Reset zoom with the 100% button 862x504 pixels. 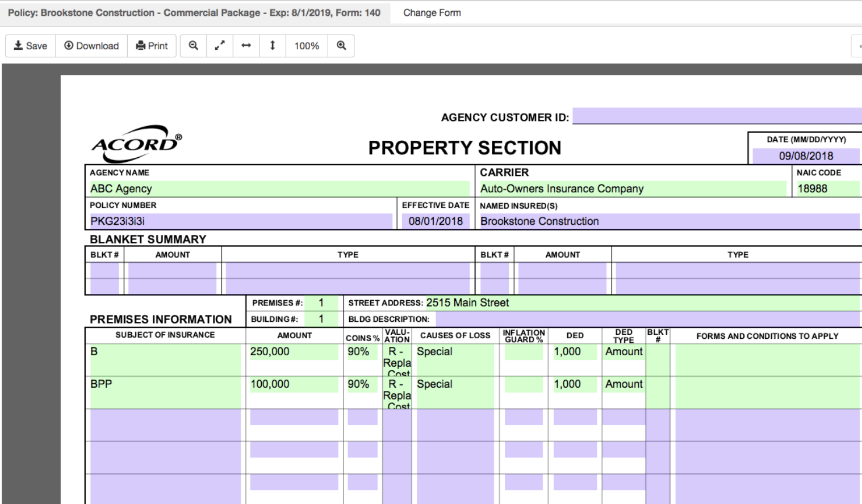pos(307,46)
